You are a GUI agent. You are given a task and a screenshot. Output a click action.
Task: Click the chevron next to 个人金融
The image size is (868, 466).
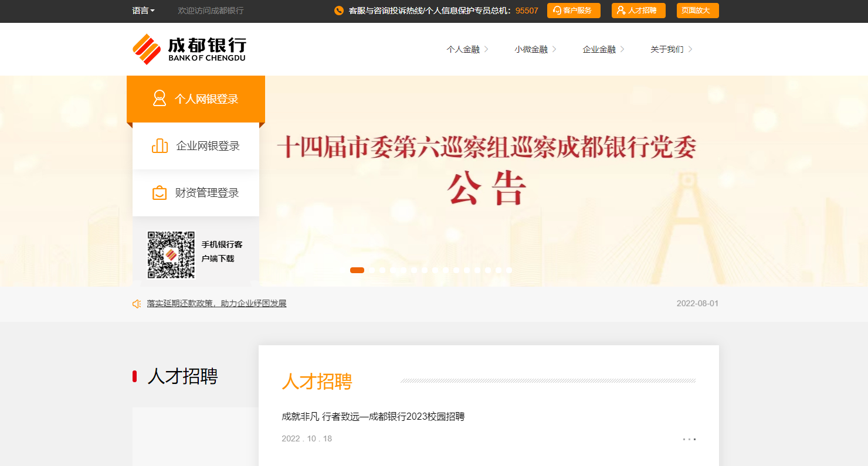(x=486, y=49)
